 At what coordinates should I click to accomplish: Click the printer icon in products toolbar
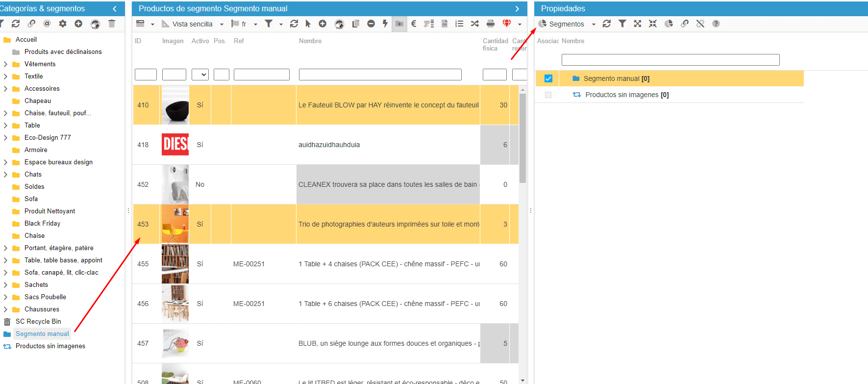[490, 24]
